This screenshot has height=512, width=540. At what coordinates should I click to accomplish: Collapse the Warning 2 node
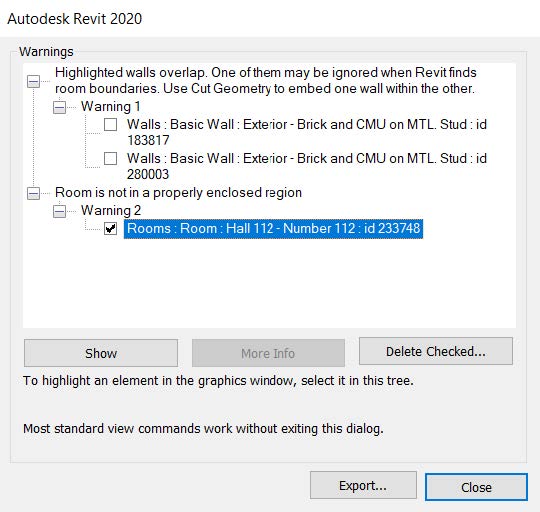(x=59, y=211)
